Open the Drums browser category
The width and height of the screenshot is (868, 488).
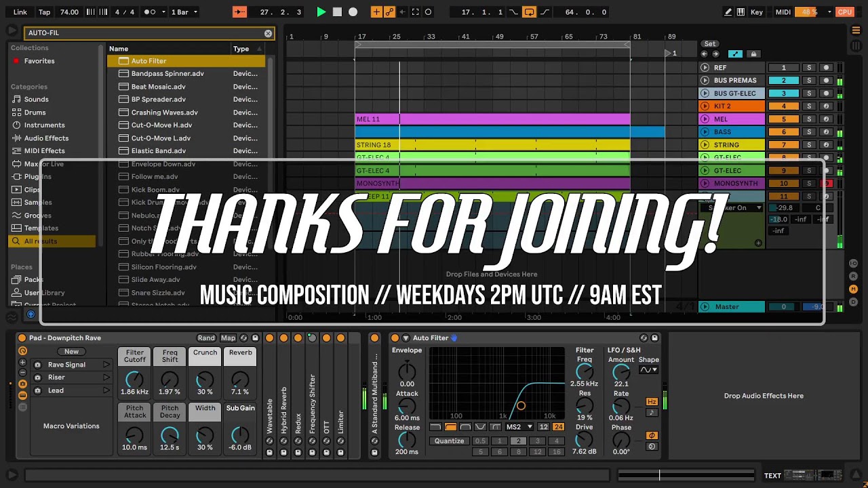tap(35, 113)
